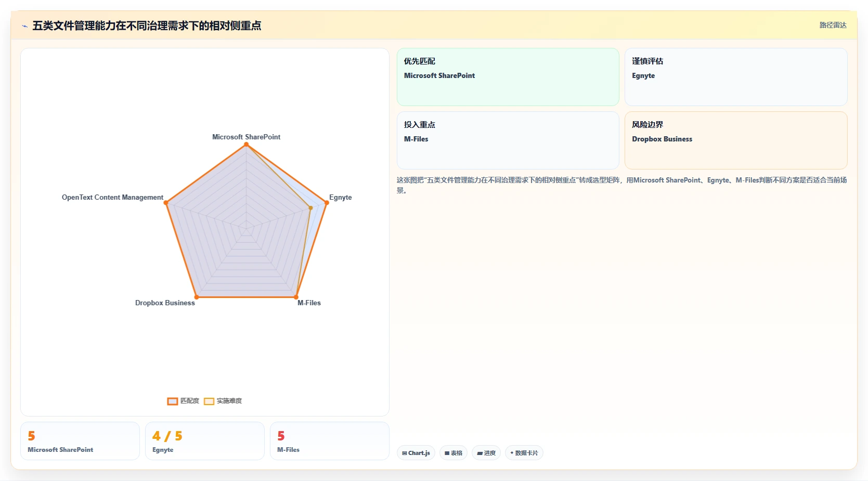
Task: Click the data point at M-Files vertex
Action: (296, 297)
